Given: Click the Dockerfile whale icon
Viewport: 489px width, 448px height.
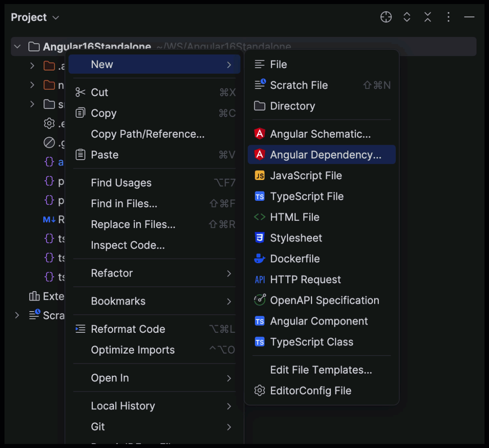Looking at the screenshot, I should tap(260, 259).
